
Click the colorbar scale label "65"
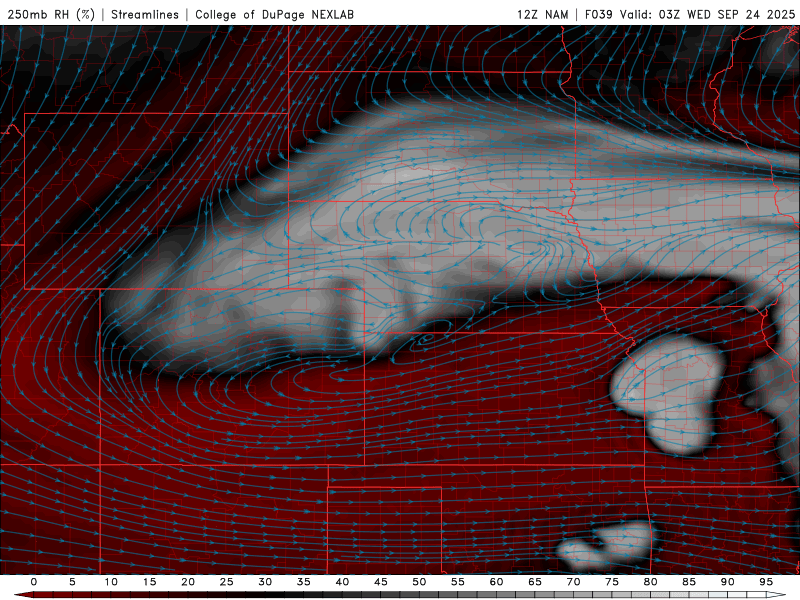pyautogui.click(x=535, y=582)
